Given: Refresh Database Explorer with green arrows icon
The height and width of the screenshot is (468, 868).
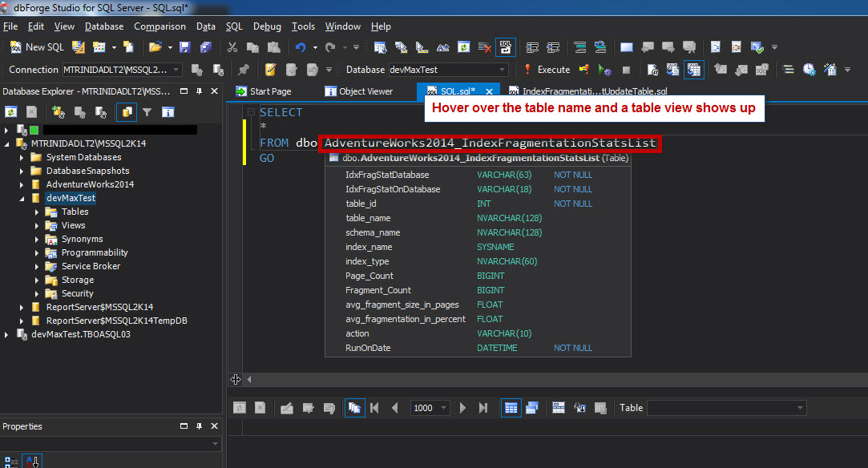Looking at the screenshot, I should 10,112.
